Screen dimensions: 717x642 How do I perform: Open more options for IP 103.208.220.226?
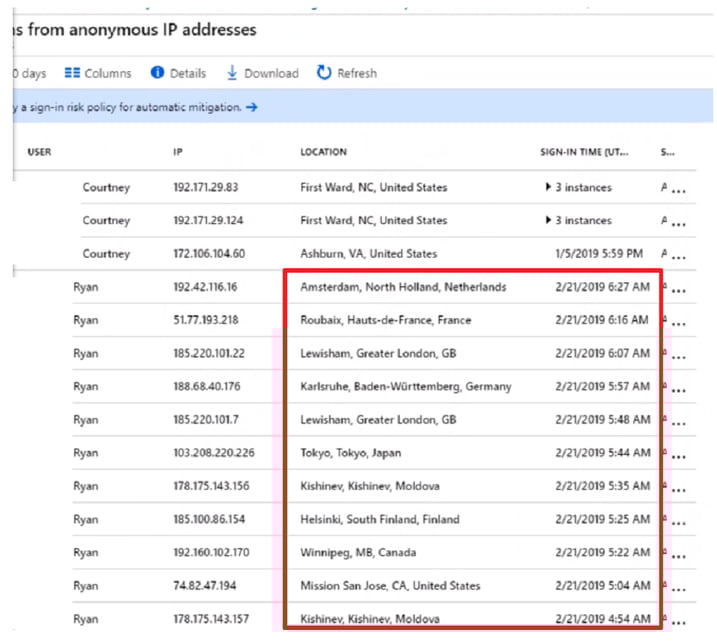click(x=679, y=457)
